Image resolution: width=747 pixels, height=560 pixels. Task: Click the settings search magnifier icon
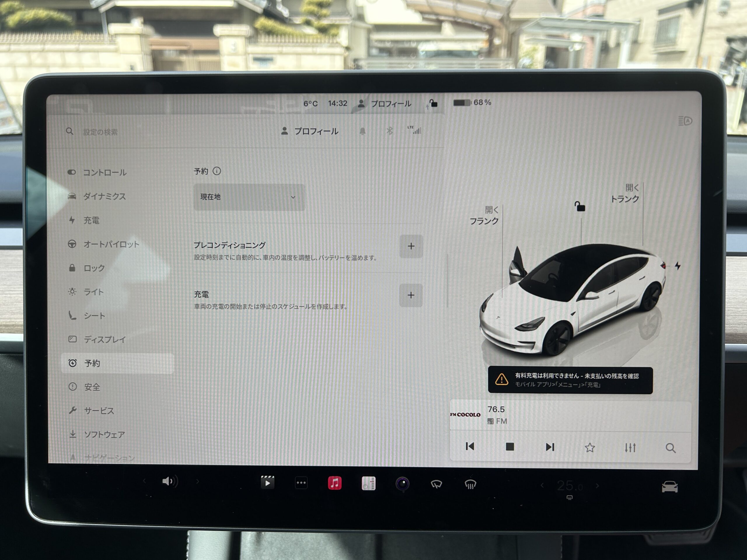click(x=69, y=131)
